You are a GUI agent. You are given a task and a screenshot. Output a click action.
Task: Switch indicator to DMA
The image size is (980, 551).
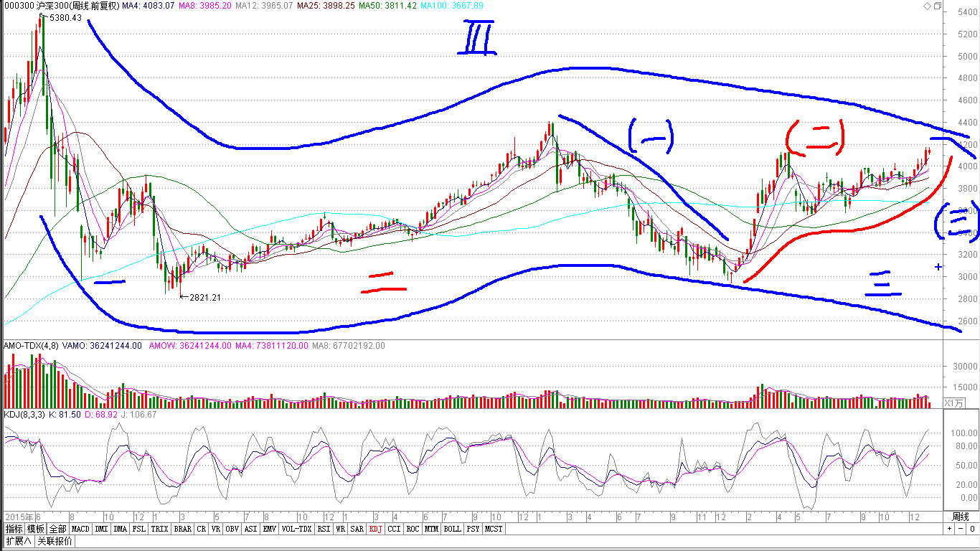(x=121, y=529)
